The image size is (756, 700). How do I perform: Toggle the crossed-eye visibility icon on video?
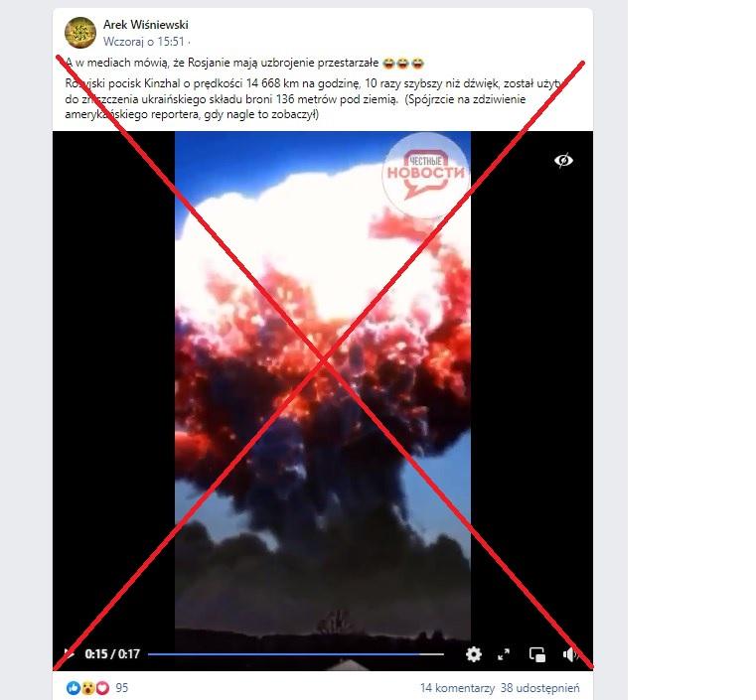pyautogui.click(x=563, y=160)
